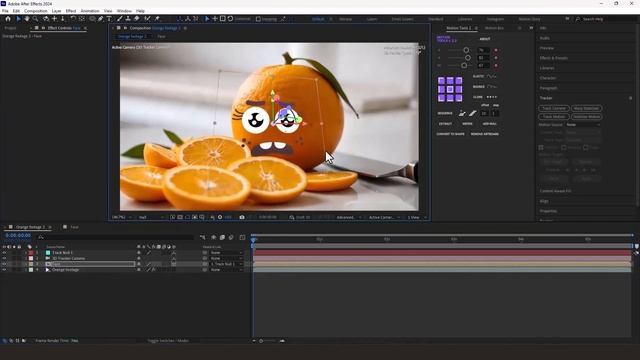Select the Zoom magnifier tool

tap(36, 19)
